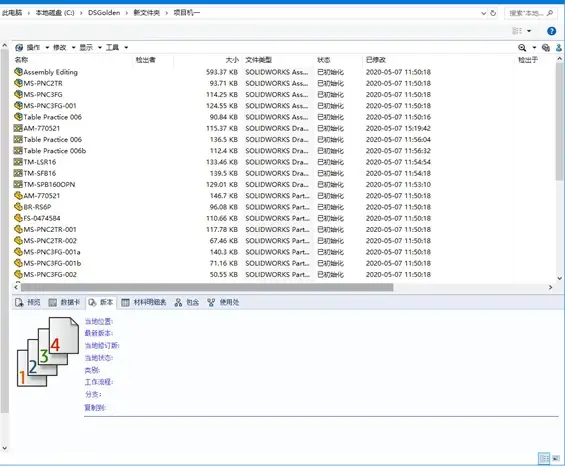The image size is (565, 467).
Task: Select the MS-PNC2TR-001 file name
Action: pos(50,229)
